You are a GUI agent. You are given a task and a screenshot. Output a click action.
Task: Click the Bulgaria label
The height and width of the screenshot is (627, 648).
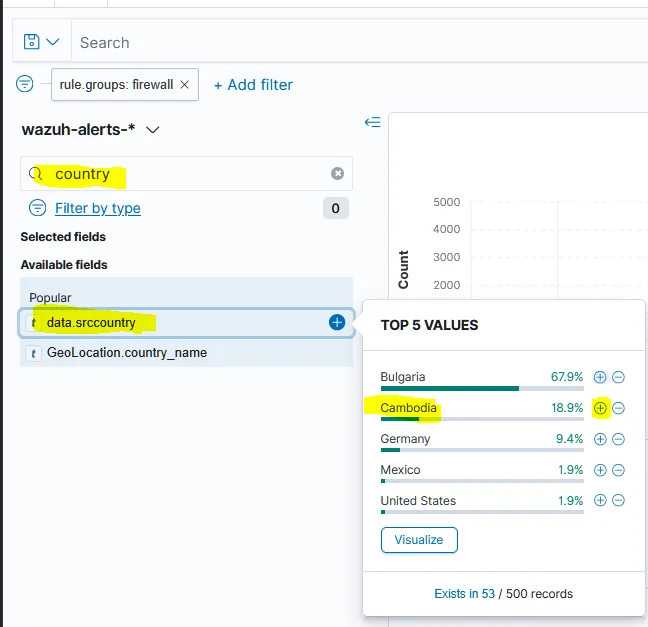click(x=403, y=377)
